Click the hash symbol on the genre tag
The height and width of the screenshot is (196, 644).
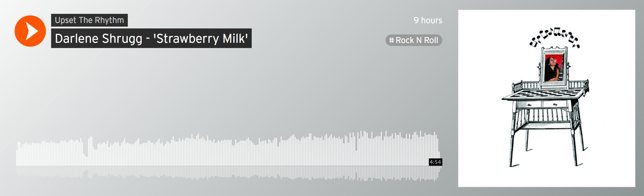click(392, 40)
